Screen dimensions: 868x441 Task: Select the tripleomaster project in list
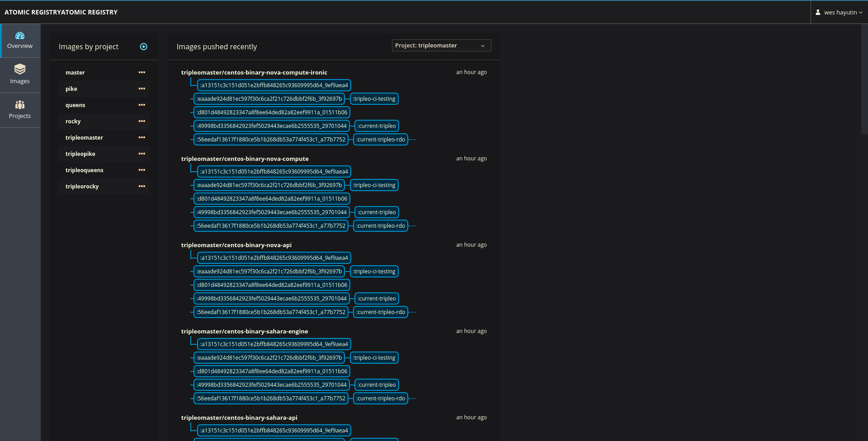84,138
